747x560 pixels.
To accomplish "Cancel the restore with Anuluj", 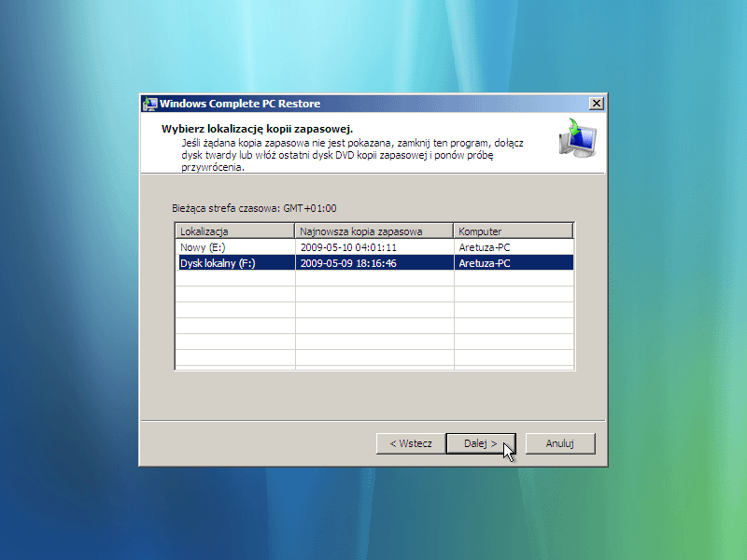I will tap(560, 443).
